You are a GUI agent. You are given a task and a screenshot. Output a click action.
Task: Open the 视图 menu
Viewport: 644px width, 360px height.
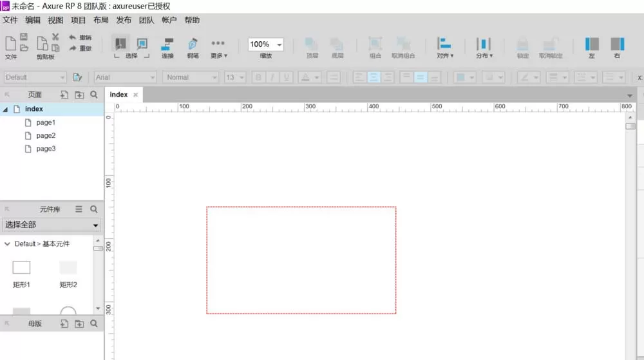[55, 20]
